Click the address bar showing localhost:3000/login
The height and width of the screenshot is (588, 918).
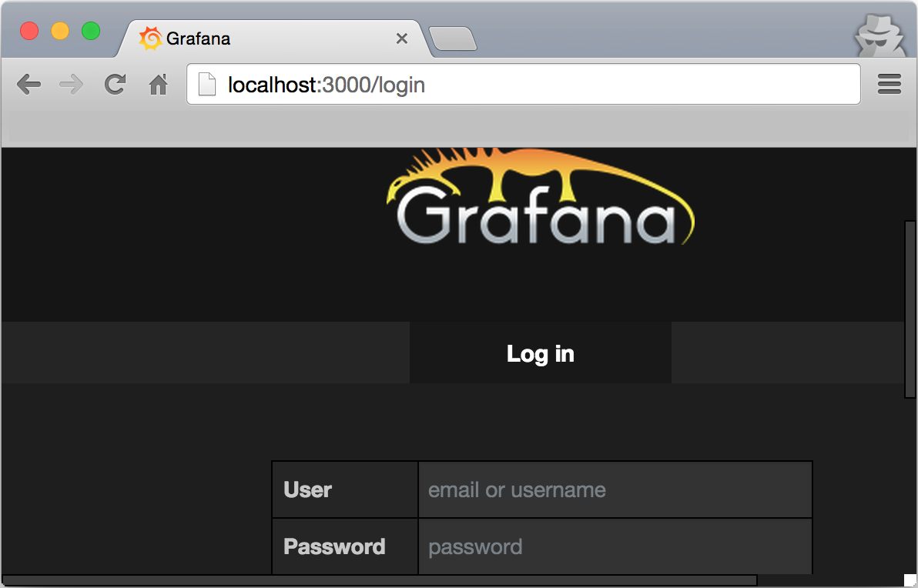click(x=524, y=84)
